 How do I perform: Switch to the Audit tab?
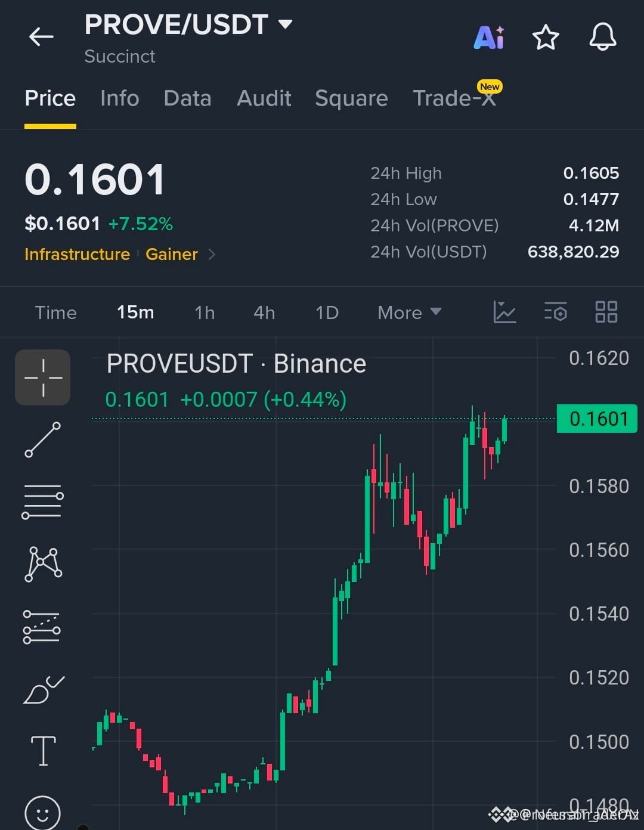pos(264,98)
